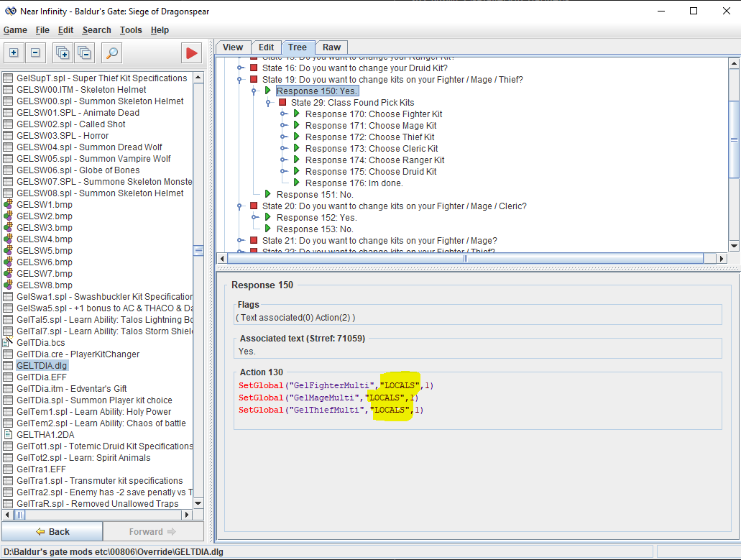Click the expand selected node plus icon

[x=14, y=52]
